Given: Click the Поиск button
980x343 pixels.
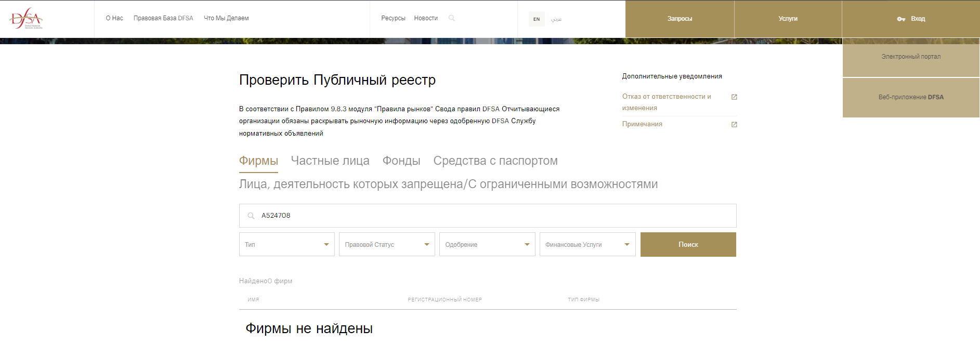Looking at the screenshot, I should point(688,244).
